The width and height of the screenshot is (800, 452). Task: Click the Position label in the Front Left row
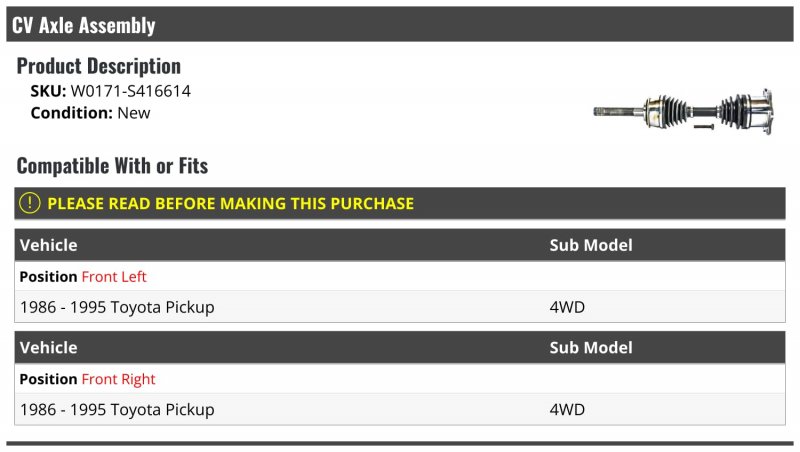click(48, 277)
